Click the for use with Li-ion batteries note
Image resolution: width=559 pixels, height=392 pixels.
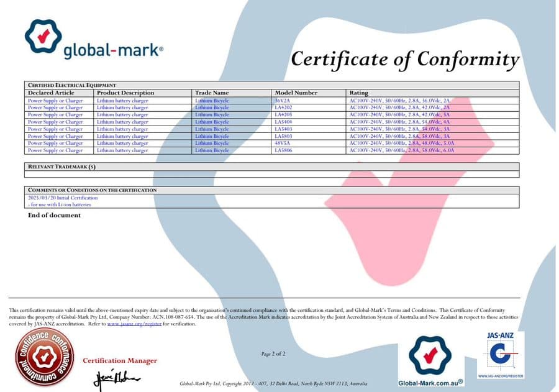pyautogui.click(x=60, y=204)
